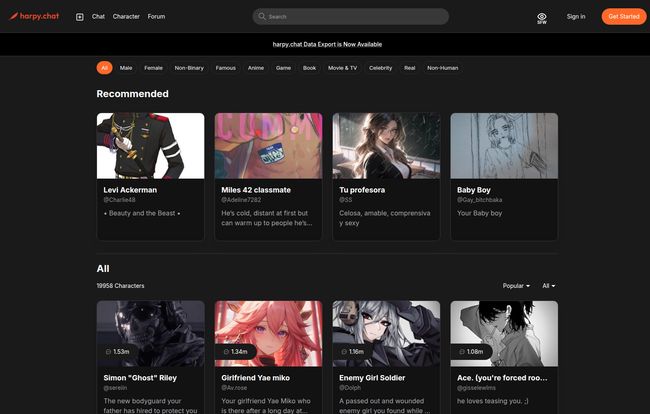Toggle the SFW eye visibility icon

pyautogui.click(x=541, y=18)
